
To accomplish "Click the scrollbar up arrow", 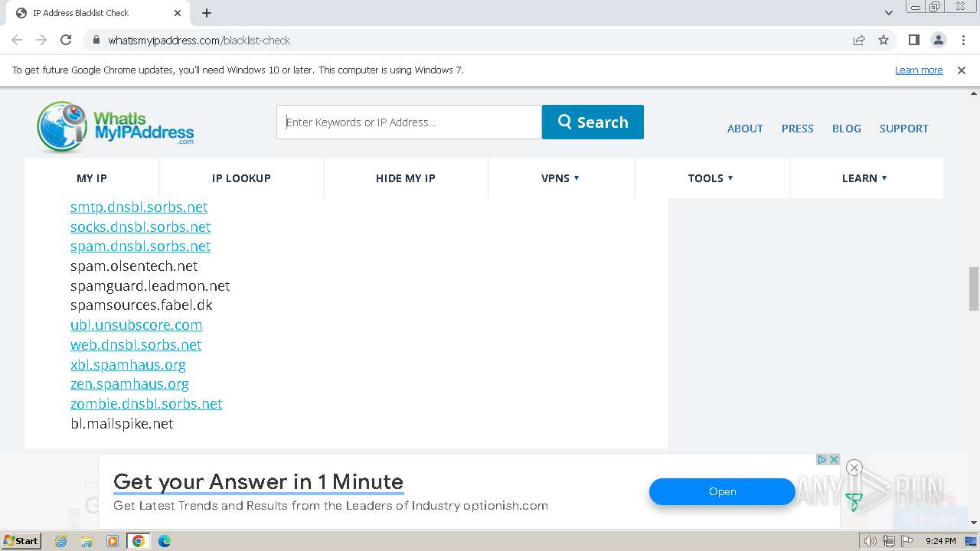I will pos(974,93).
